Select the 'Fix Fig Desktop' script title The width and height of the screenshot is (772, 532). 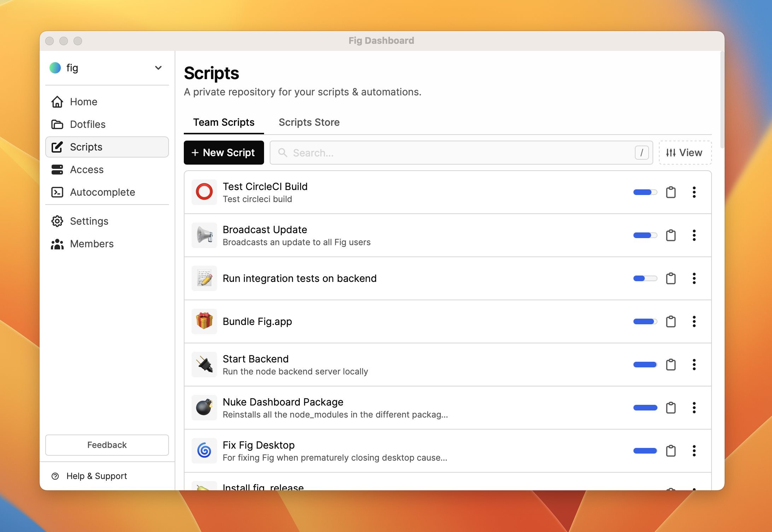pos(259,445)
